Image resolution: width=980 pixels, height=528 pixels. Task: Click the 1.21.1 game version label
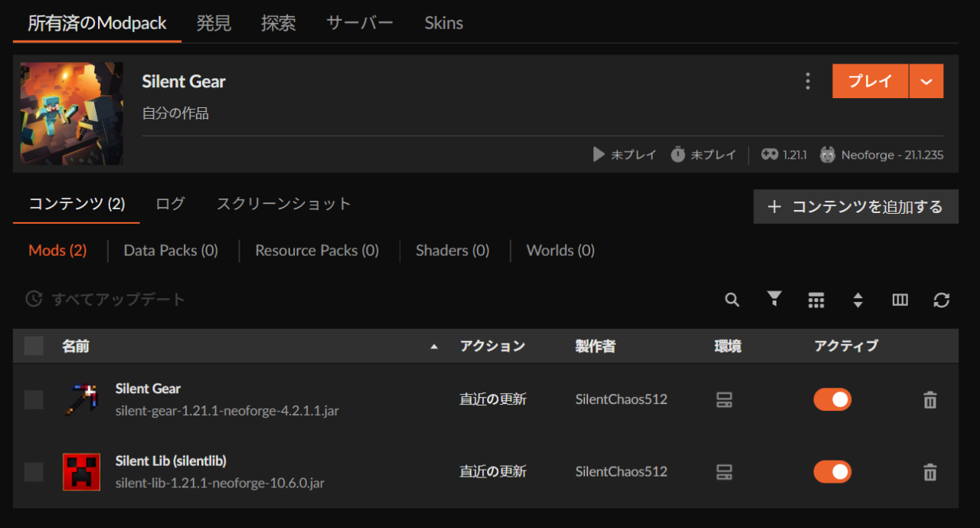[795, 155]
